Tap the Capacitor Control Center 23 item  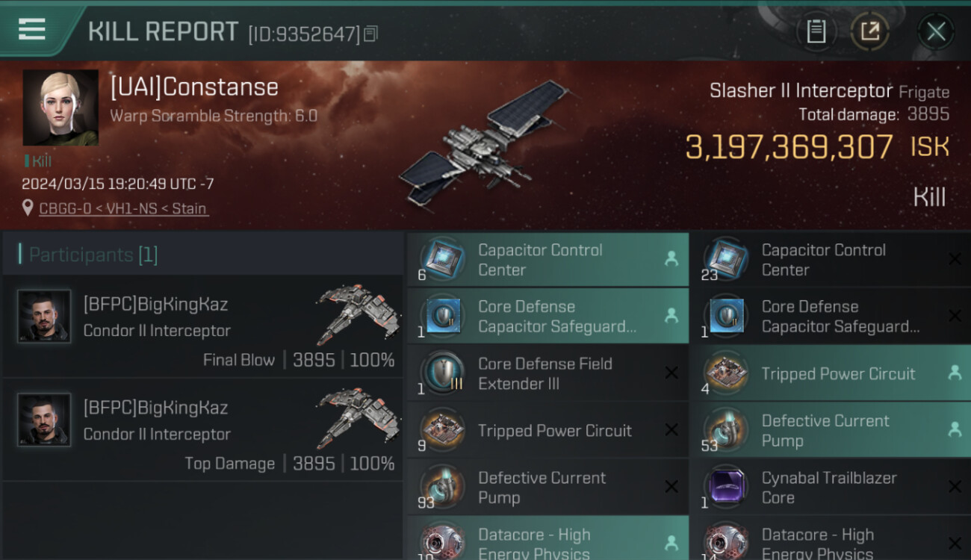tap(830, 259)
